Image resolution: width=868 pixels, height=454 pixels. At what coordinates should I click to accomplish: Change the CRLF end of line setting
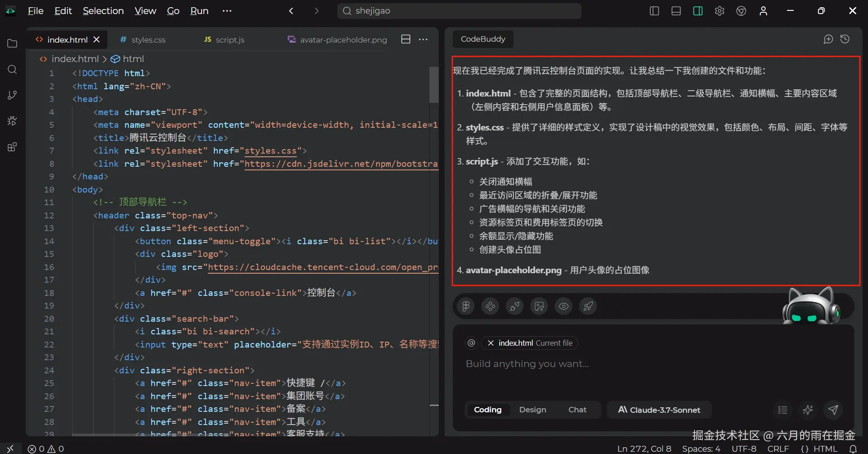pyautogui.click(x=778, y=449)
